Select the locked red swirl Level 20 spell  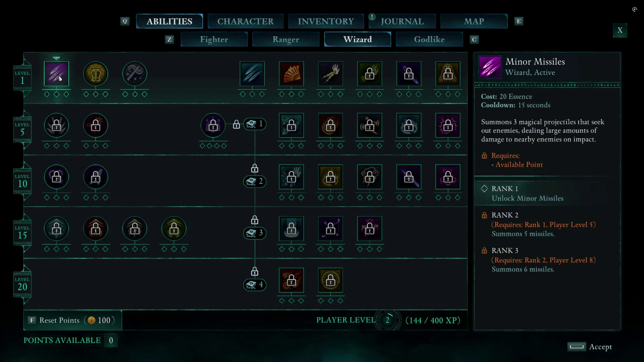[x=291, y=280]
